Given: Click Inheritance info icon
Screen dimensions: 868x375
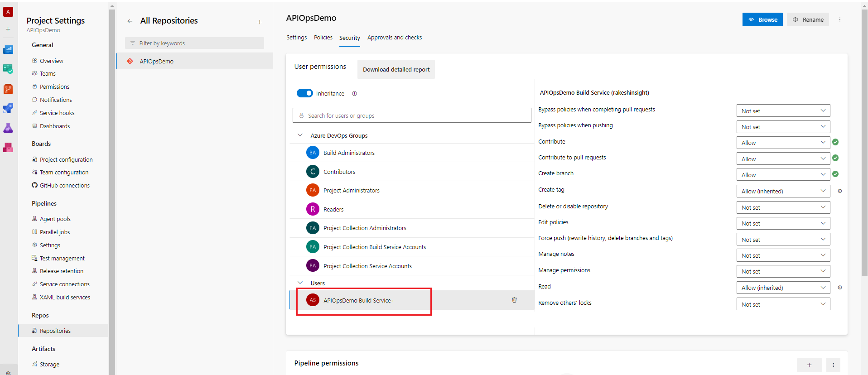Looking at the screenshot, I should click(355, 94).
